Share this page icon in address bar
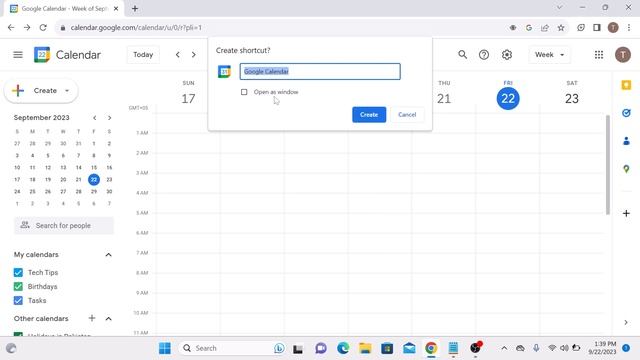Screen dimensions: 640x360 coord(545,28)
